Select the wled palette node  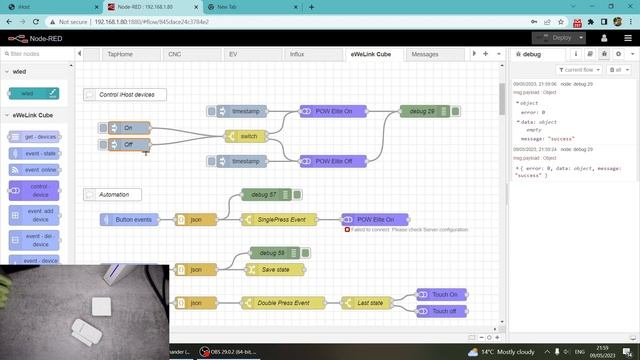(34, 93)
